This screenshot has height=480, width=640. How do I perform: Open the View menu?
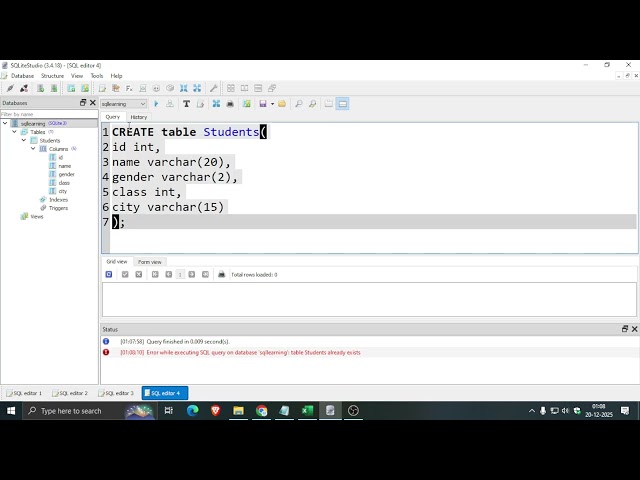77,76
